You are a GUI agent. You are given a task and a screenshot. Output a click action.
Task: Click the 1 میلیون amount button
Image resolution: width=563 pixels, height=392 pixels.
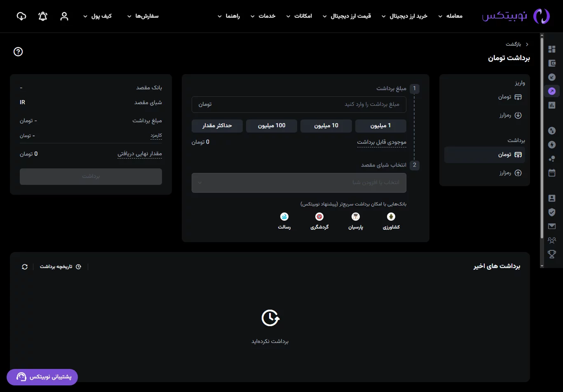coord(381,126)
